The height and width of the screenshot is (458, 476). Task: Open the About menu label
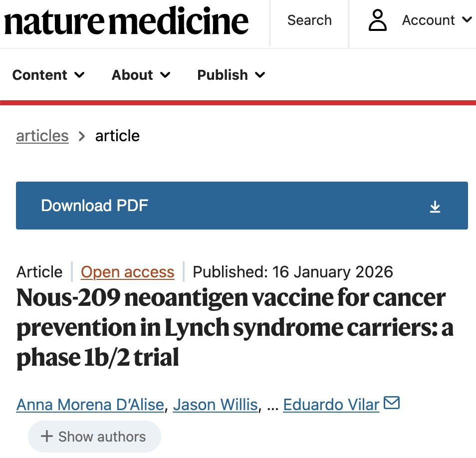[x=132, y=75]
